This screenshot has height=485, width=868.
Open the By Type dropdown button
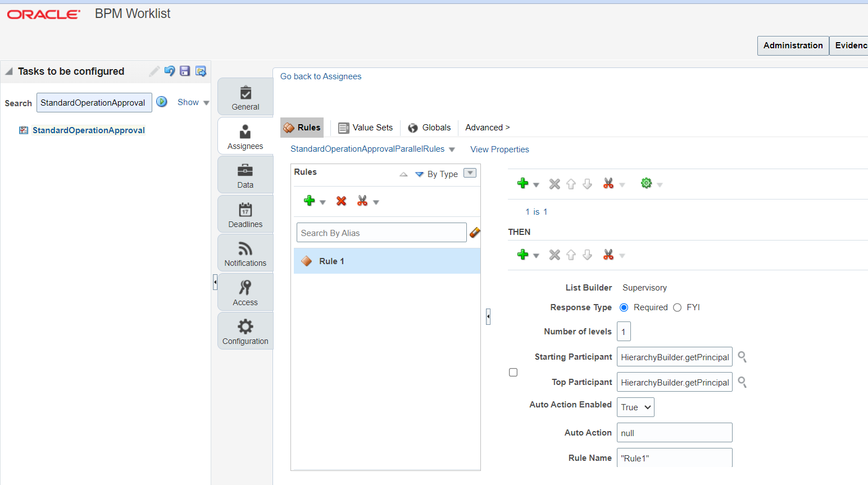(470, 173)
